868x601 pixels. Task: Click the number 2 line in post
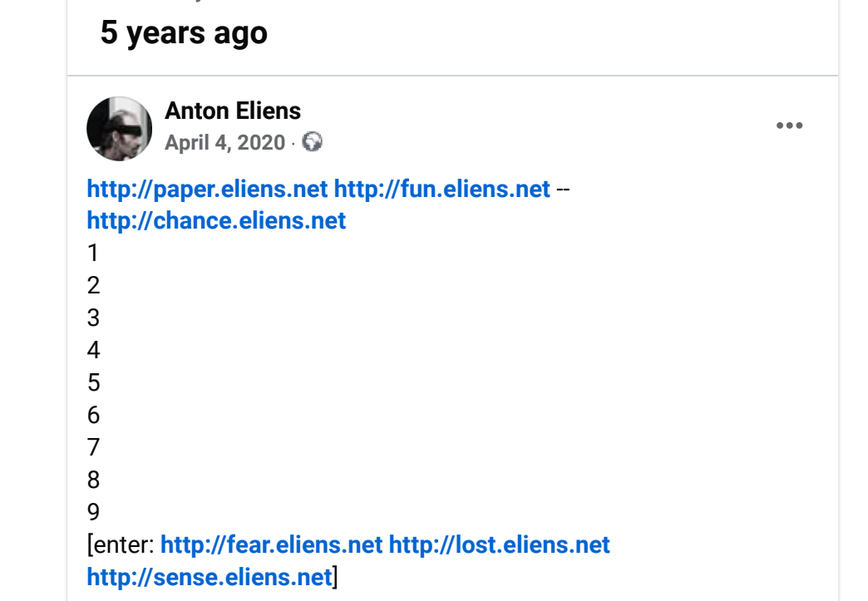click(94, 286)
